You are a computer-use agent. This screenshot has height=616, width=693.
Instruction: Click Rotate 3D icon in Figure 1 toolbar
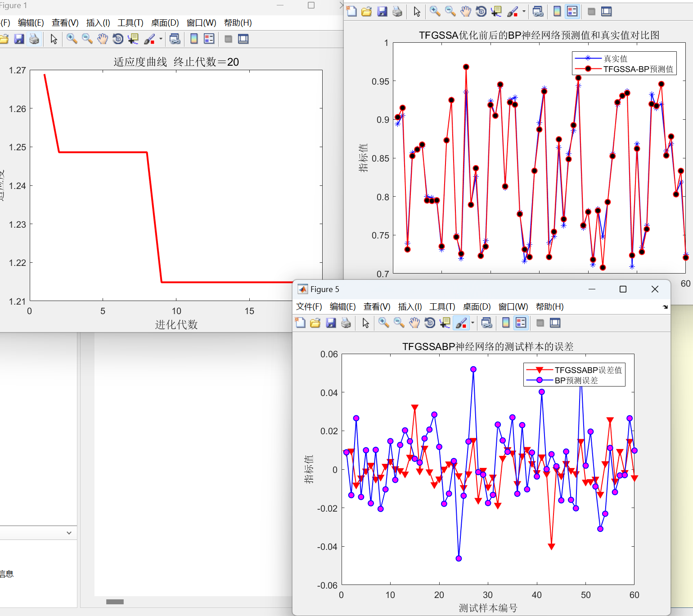pos(118,39)
